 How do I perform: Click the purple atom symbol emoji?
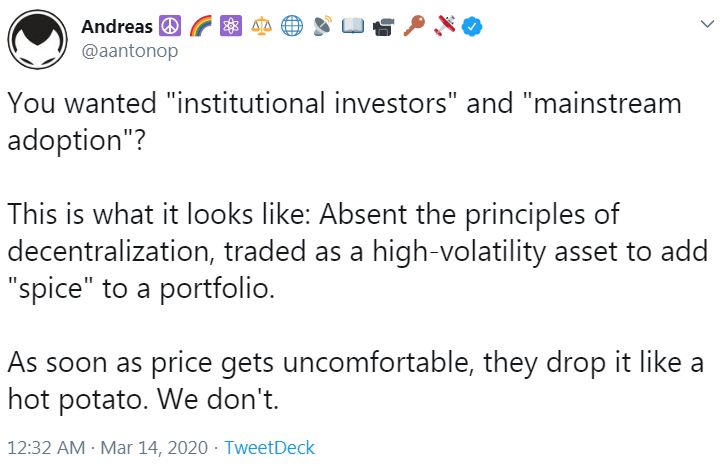231,26
